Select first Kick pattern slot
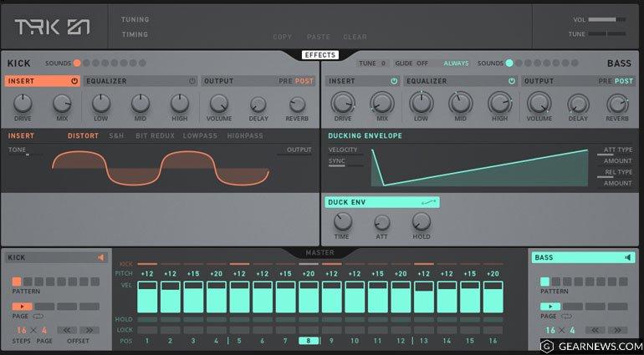644x355 pixels. 17,281
